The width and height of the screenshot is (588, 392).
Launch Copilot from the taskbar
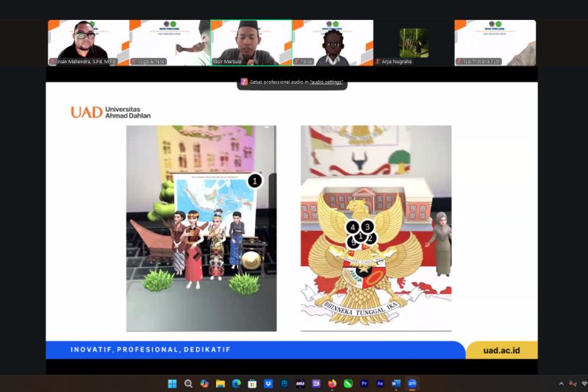(204, 383)
